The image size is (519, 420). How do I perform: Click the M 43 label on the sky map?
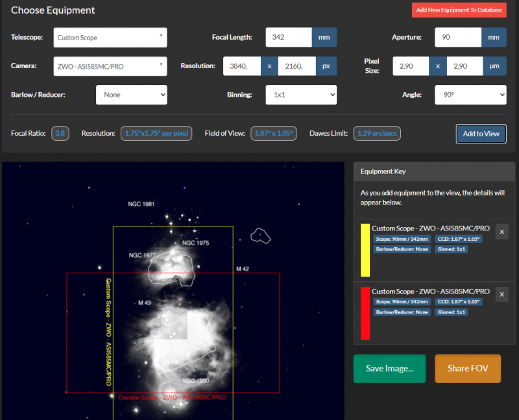144,303
